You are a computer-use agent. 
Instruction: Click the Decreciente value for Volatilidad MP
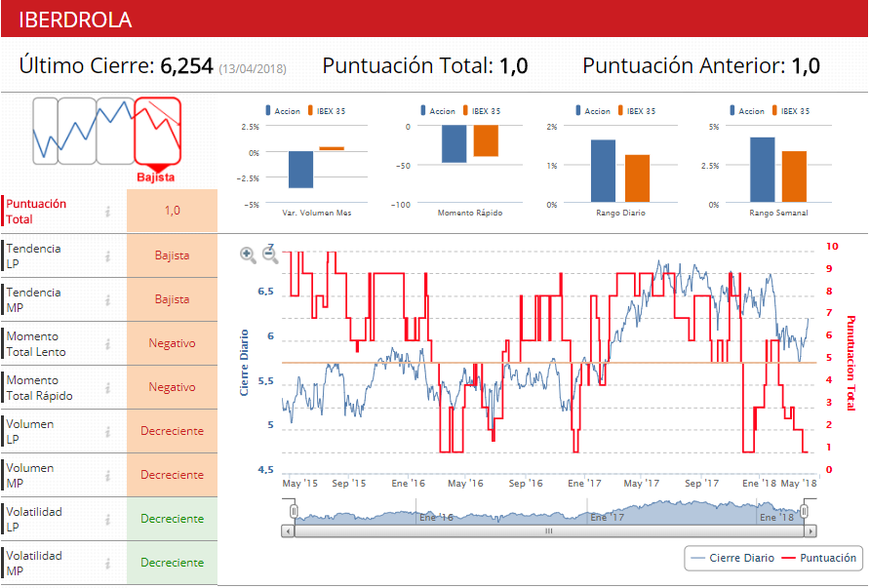pyautogui.click(x=172, y=563)
